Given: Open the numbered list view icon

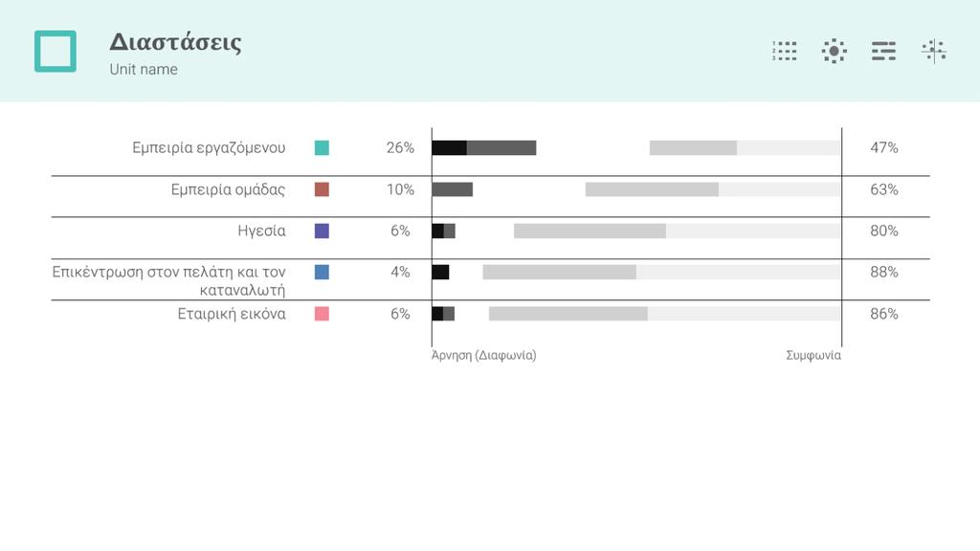Looking at the screenshot, I should 785,51.
